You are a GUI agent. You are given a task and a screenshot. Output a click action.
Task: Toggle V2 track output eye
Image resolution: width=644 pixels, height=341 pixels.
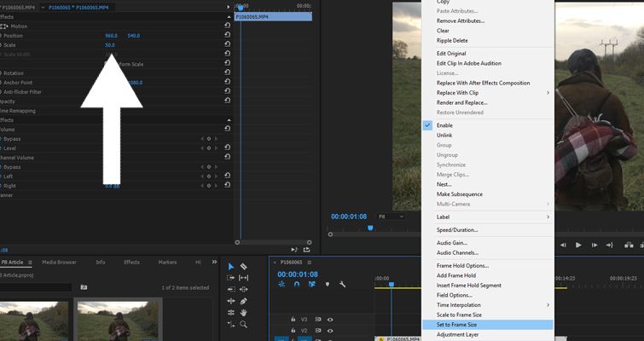pos(330,331)
